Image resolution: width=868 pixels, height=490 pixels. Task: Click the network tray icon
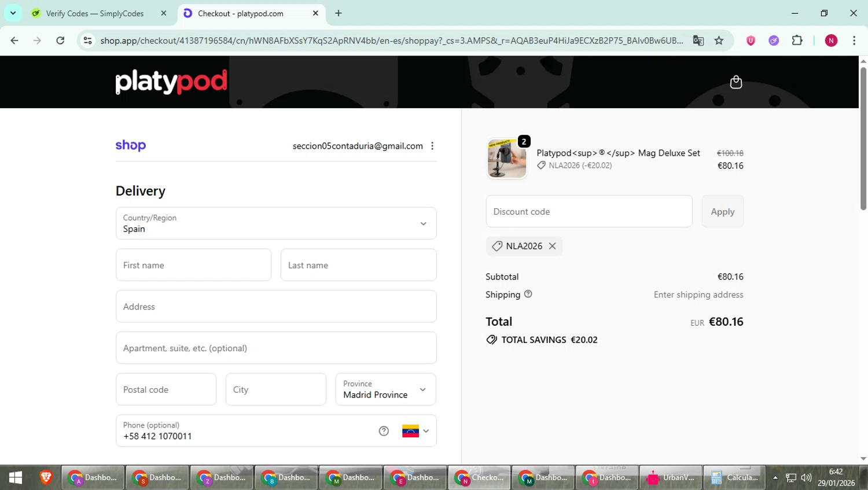click(x=791, y=478)
